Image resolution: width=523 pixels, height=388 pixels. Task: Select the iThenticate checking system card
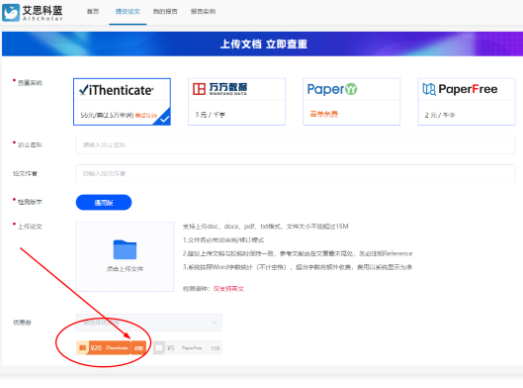[x=122, y=102]
